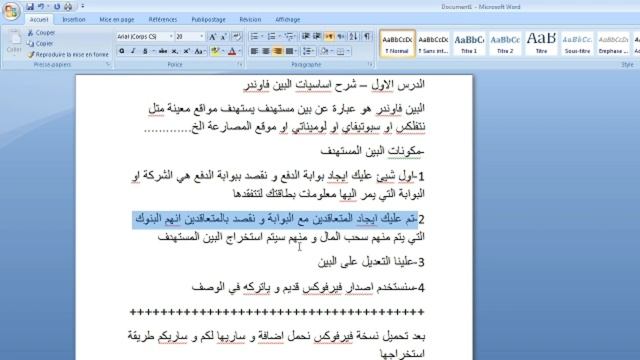This screenshot has width=640, height=360.
Task: Toggle the text direction button left of Sort
Action: 341,37
